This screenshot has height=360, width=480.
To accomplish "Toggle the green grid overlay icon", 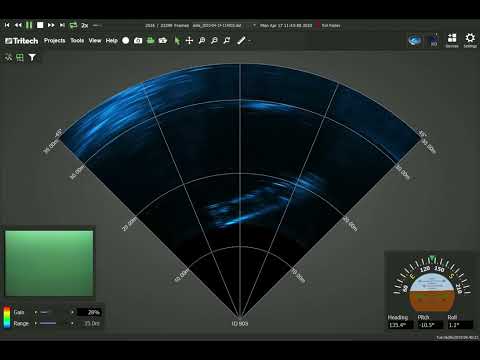I will (x=20, y=57).
